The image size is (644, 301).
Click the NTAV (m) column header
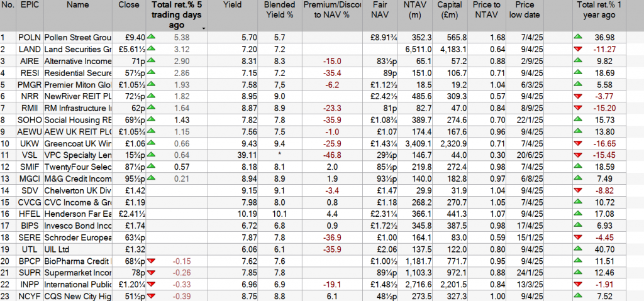tap(416, 15)
